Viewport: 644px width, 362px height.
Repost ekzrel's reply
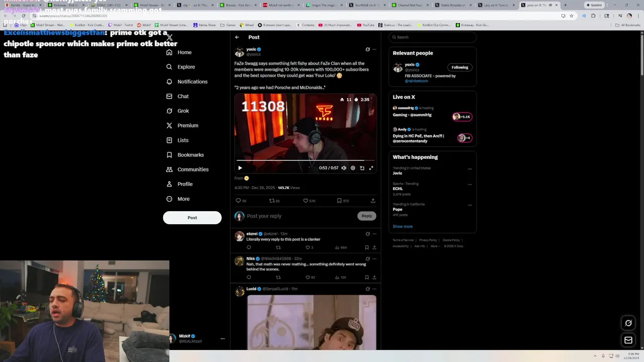coord(278,247)
